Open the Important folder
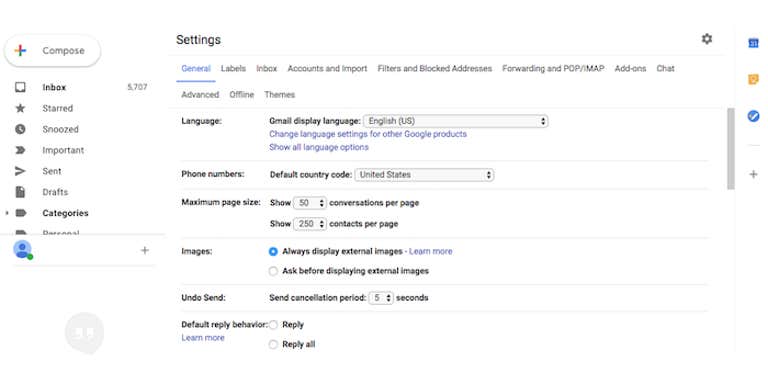768x384 pixels. (x=63, y=150)
